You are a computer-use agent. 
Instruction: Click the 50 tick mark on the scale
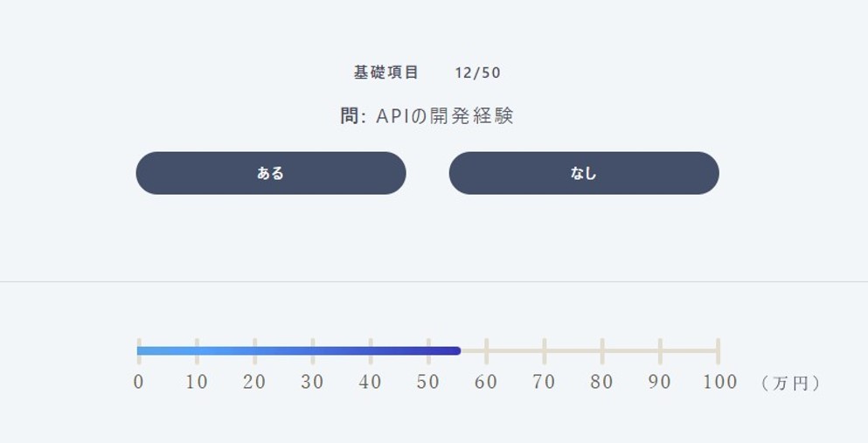428,351
